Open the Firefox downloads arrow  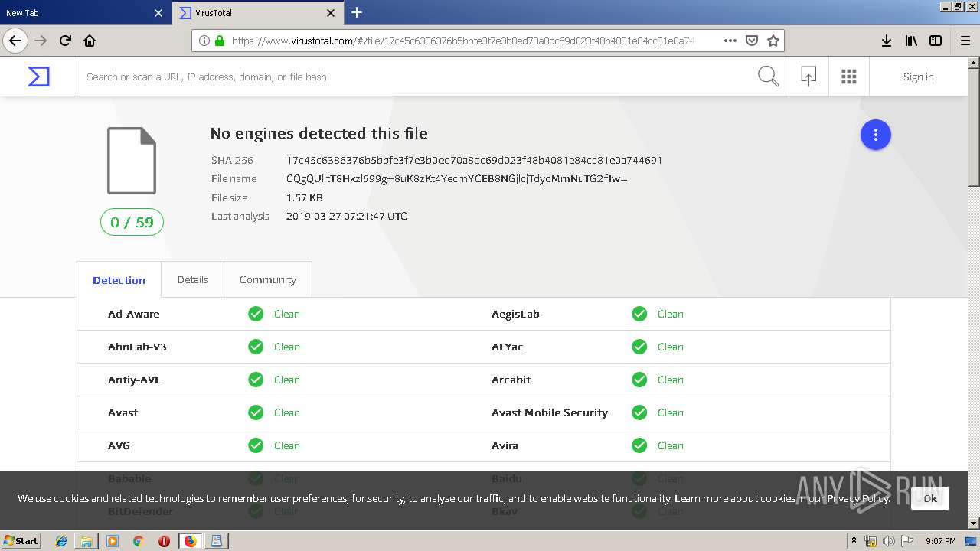pos(886,41)
